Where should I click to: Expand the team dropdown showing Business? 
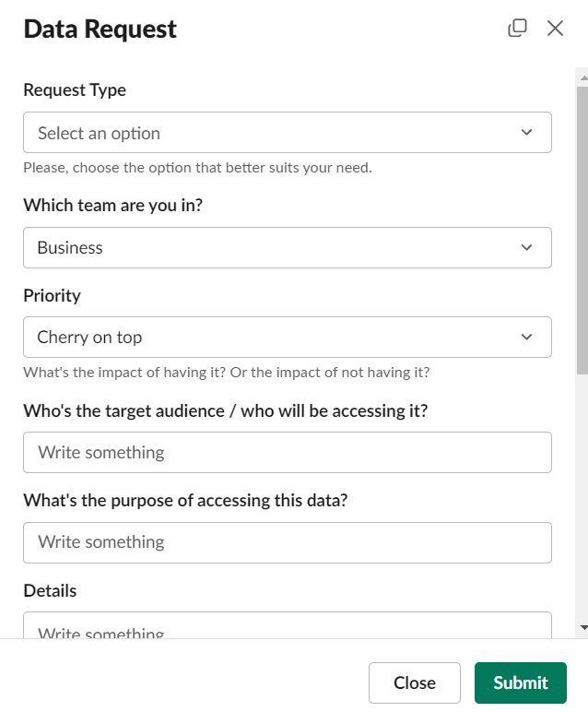(276, 247)
